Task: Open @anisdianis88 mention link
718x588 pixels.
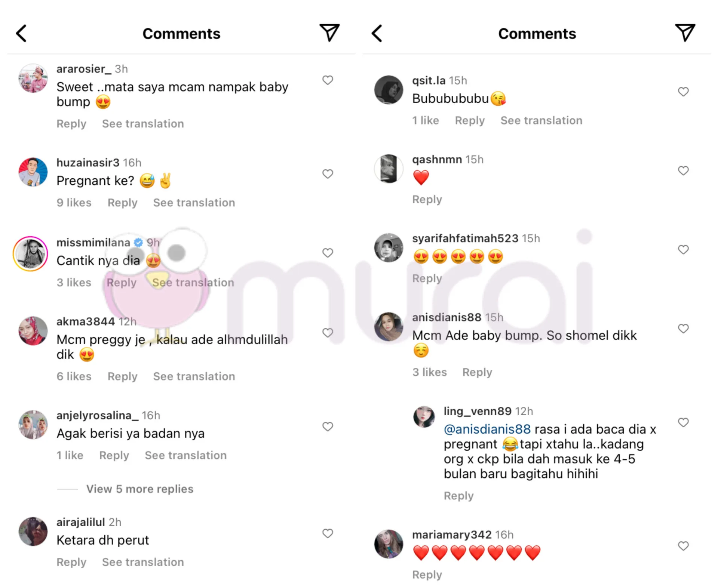Action: coord(487,429)
